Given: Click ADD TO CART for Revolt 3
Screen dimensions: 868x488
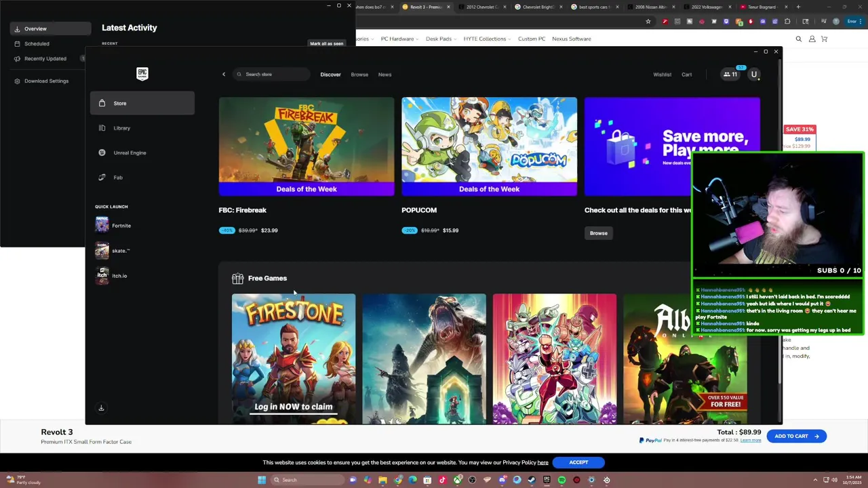Looking at the screenshot, I should 797,436.
